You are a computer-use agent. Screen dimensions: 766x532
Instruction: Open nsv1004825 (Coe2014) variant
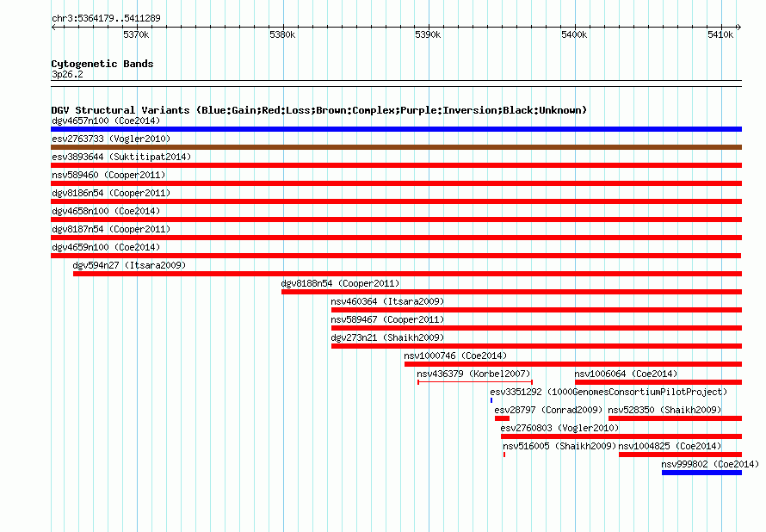[670, 446]
